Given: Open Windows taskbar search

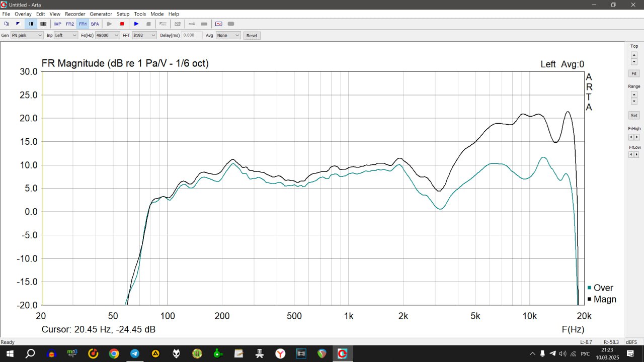Looking at the screenshot, I should [x=30, y=353].
